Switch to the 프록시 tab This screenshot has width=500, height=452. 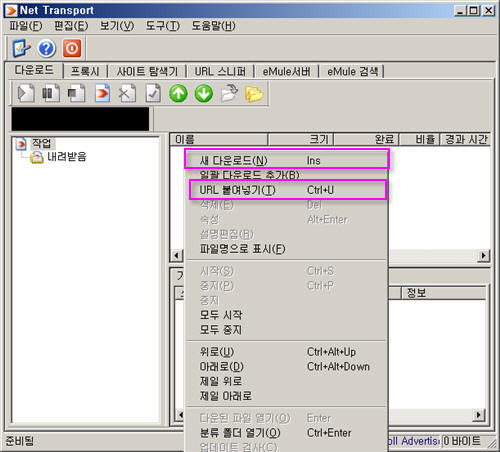point(85,71)
